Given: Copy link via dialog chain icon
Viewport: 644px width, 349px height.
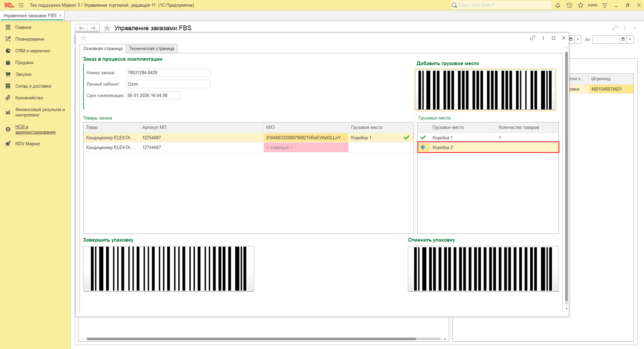Looking at the screenshot, I should 532,38.
